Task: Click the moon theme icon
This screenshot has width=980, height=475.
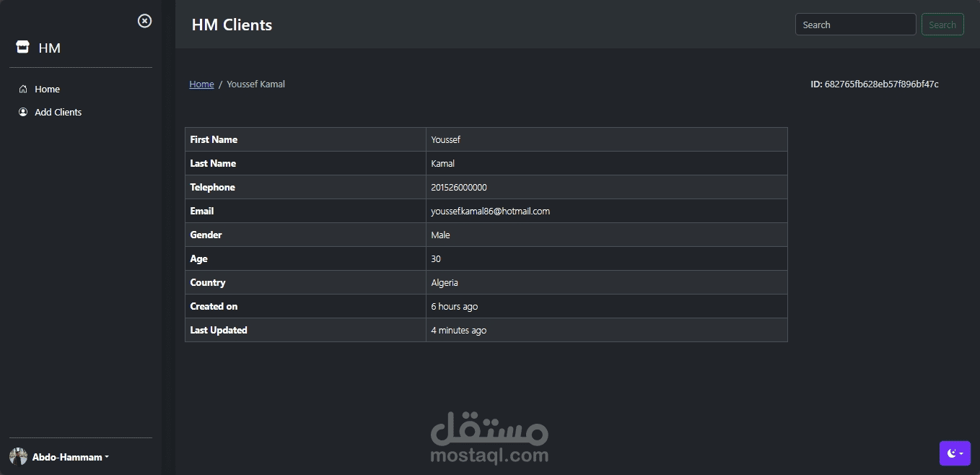Action: 952,453
